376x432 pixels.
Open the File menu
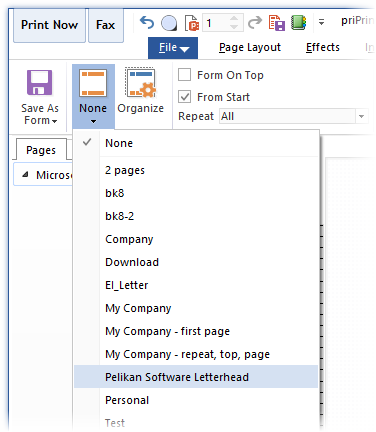173,48
